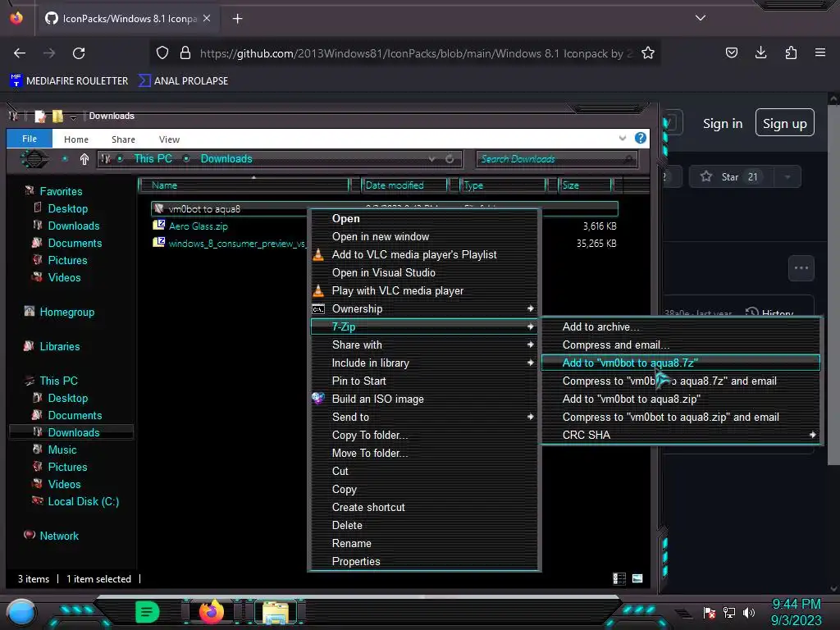Viewport: 840px width, 630px height.
Task: Open Homegroup in navigation pane
Action: pos(66,312)
